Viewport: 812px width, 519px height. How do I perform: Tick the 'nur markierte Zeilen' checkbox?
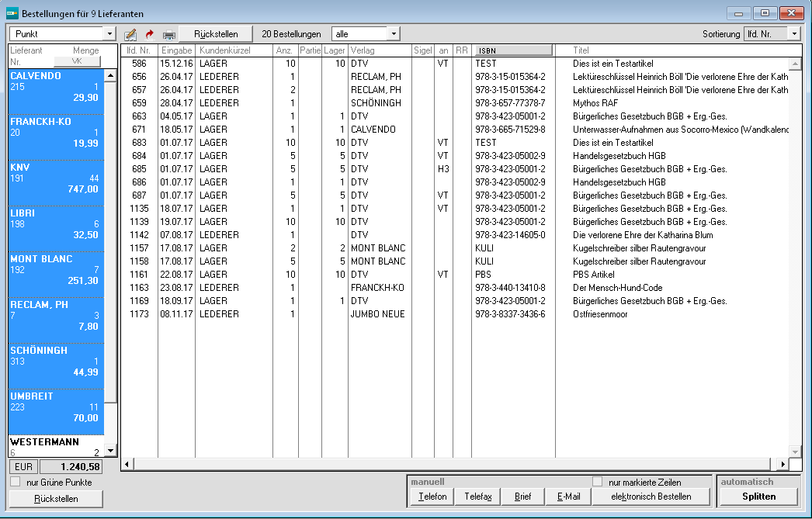[598, 482]
